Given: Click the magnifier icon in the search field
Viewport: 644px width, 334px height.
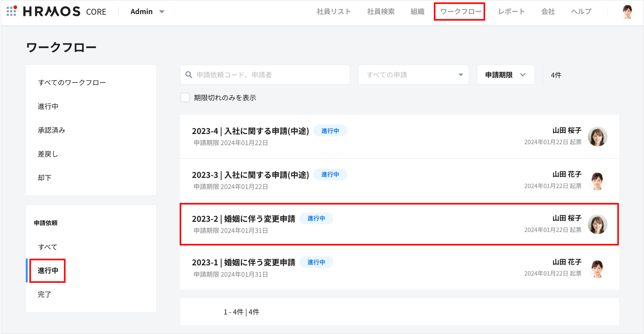Looking at the screenshot, I should coord(189,74).
